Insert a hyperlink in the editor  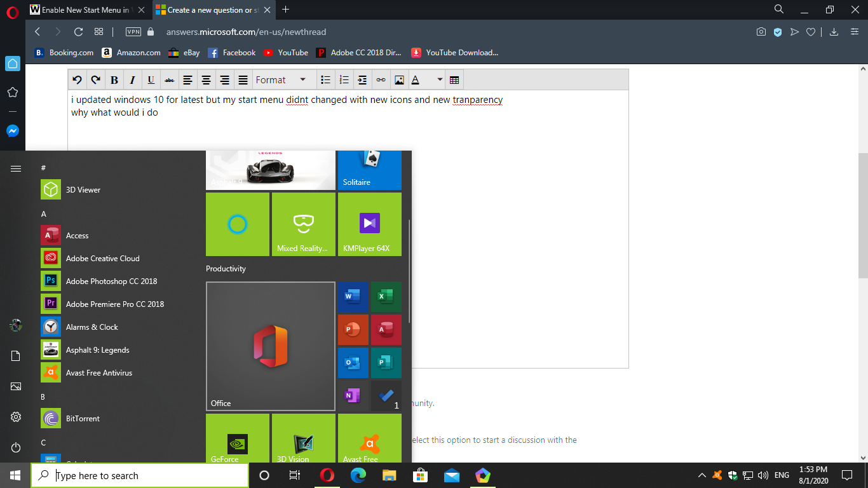(x=381, y=80)
